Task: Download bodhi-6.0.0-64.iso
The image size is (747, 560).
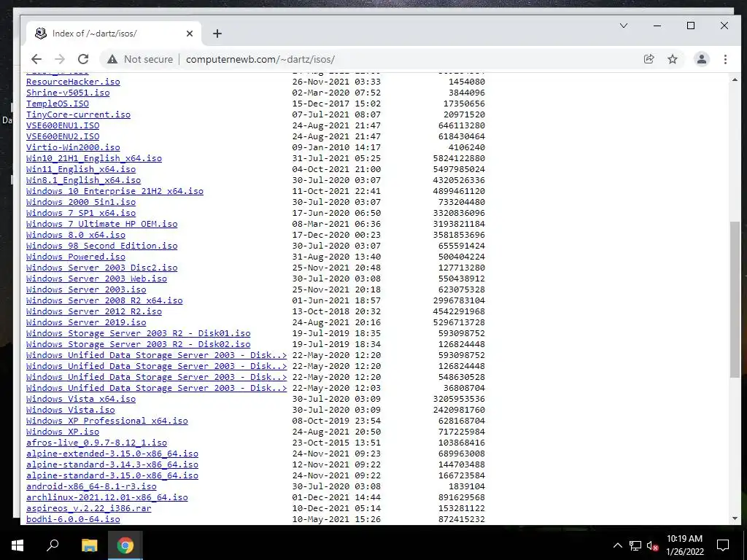Action: (73, 519)
